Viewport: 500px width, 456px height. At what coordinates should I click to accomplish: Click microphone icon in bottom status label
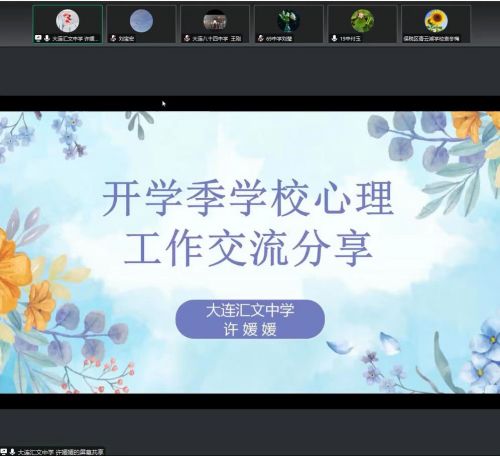[x=12, y=452]
